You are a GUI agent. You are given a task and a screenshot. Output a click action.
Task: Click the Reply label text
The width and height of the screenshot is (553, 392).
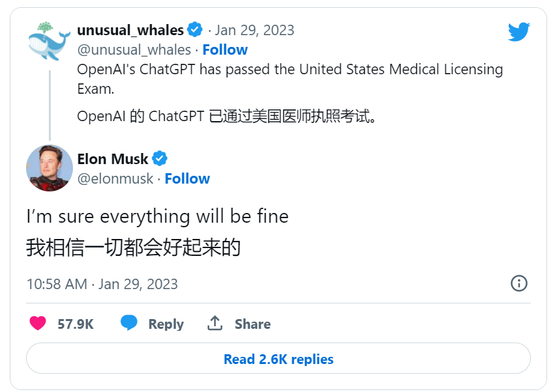[x=165, y=324]
